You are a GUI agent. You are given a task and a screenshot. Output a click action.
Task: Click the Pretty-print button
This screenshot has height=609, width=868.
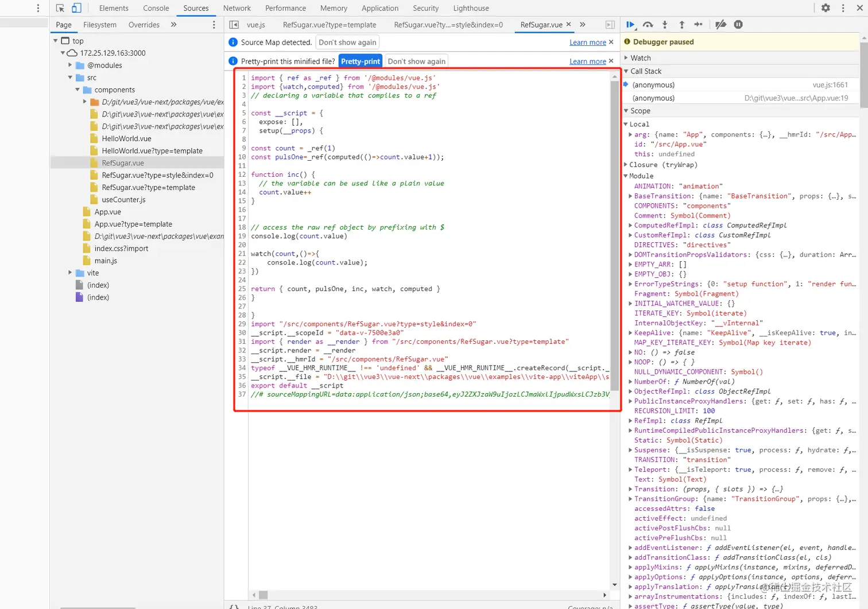[x=361, y=61]
